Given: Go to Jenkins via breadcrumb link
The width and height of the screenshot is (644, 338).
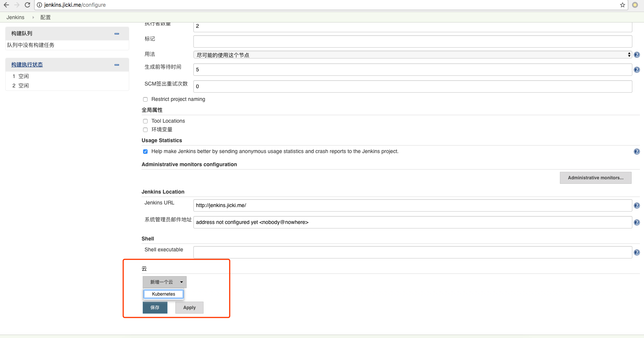Looking at the screenshot, I should click(15, 17).
